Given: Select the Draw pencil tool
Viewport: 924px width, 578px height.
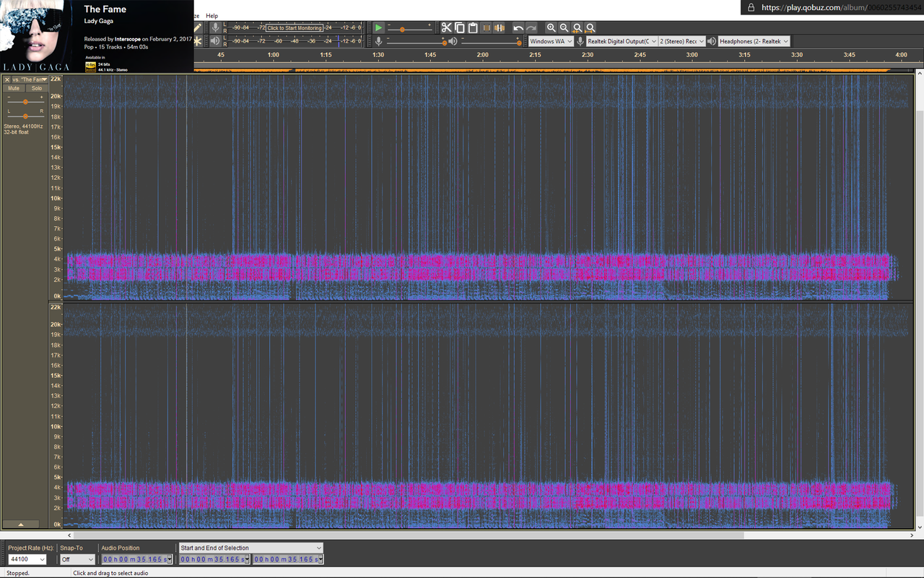Looking at the screenshot, I should tap(199, 27).
